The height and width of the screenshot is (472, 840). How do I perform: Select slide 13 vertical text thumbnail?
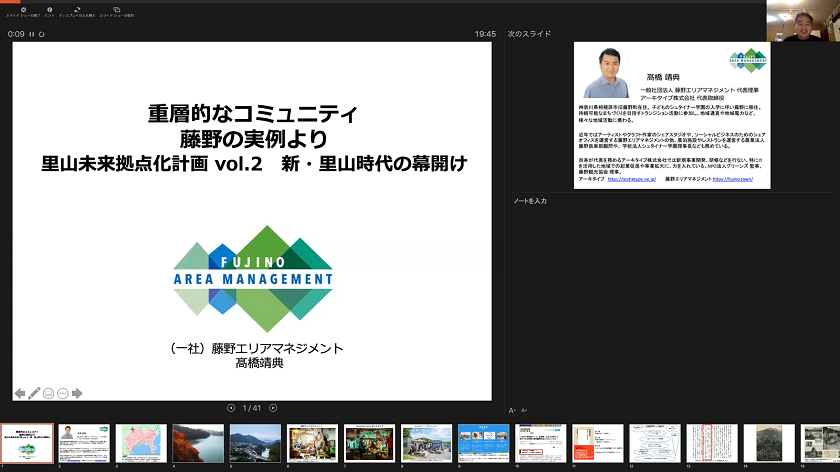click(712, 443)
